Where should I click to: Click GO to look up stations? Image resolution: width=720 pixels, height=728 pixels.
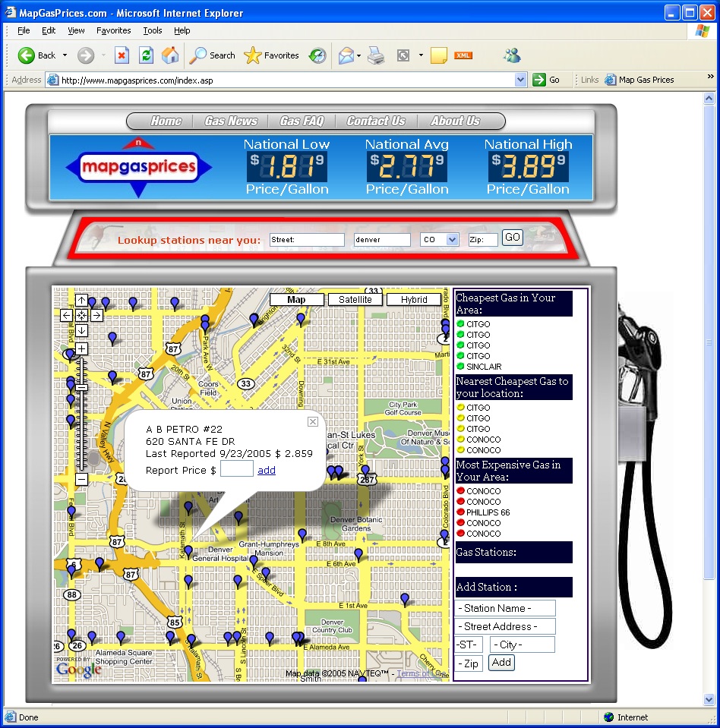coord(513,238)
